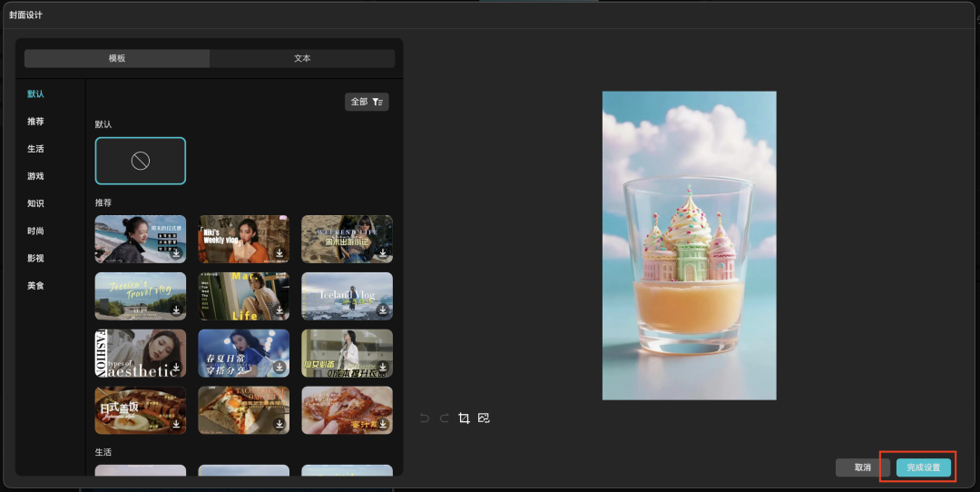This screenshot has height=492, width=980.
Task: Select the 推荐 category in sidebar
Action: coord(35,122)
